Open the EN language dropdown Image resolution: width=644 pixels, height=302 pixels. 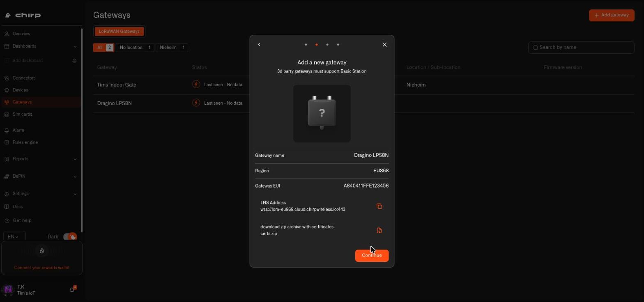(14, 237)
